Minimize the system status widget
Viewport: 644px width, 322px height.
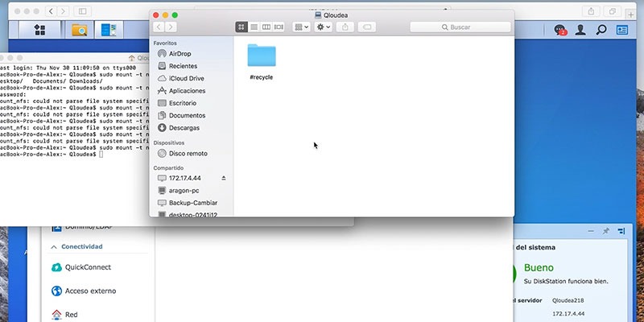[x=591, y=231]
